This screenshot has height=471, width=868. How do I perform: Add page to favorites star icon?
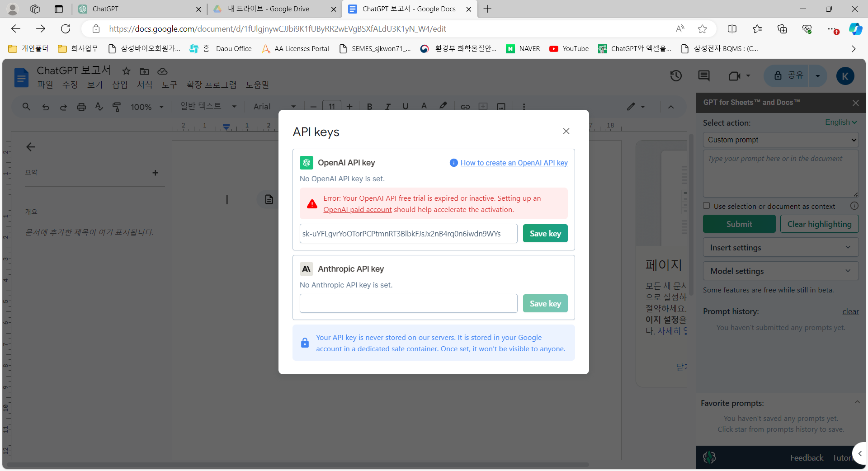[702, 29]
